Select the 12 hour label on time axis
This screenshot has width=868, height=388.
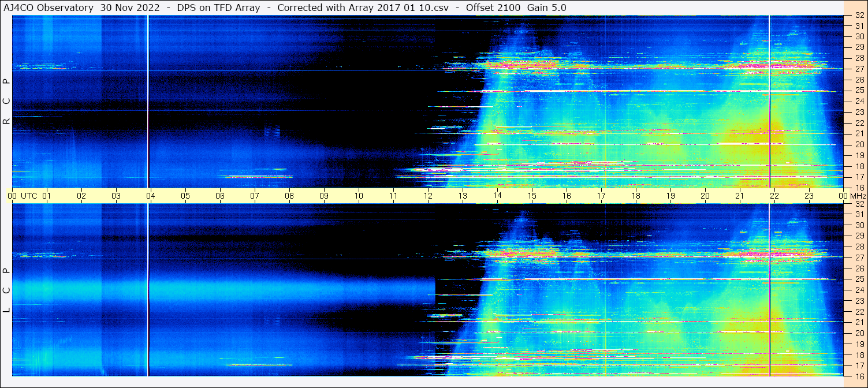428,196
